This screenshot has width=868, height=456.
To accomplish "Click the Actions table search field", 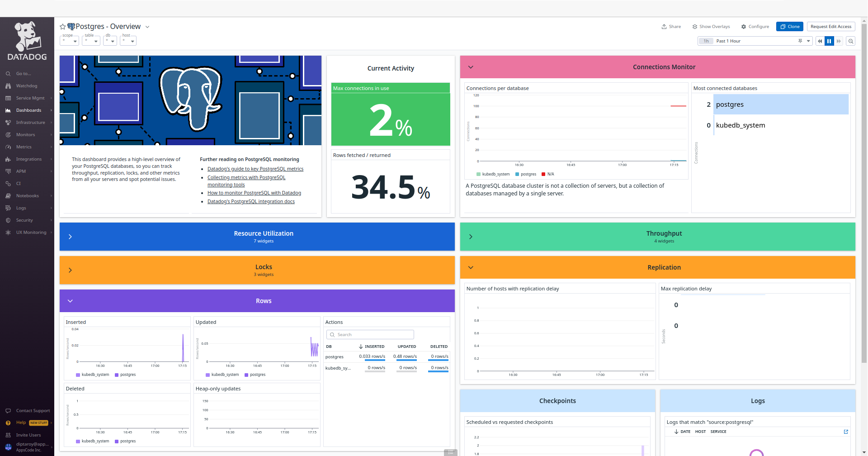I will (x=370, y=334).
